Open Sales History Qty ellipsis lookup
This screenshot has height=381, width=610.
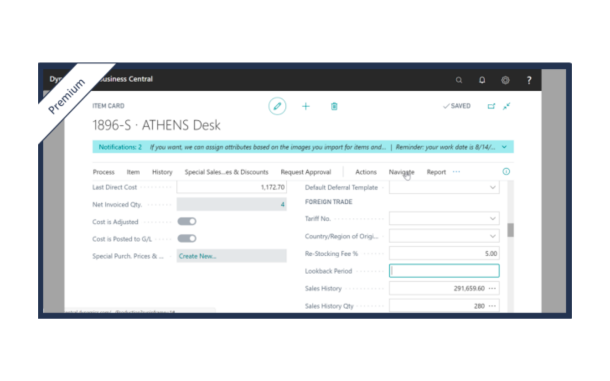click(492, 306)
